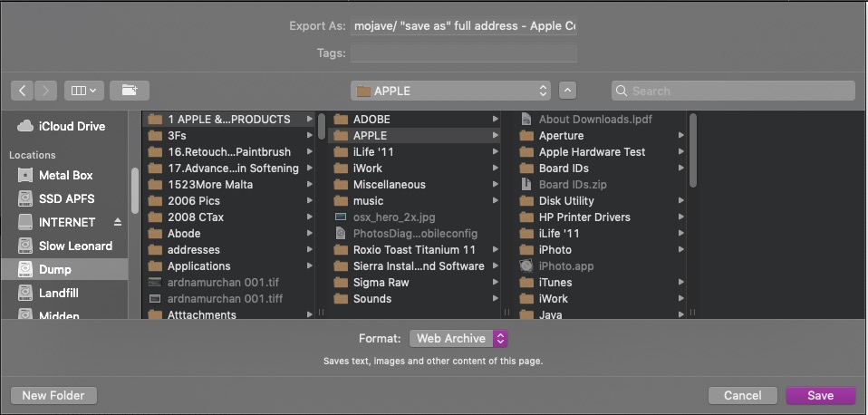
Task: Click the Tags input field
Action: pos(464,53)
